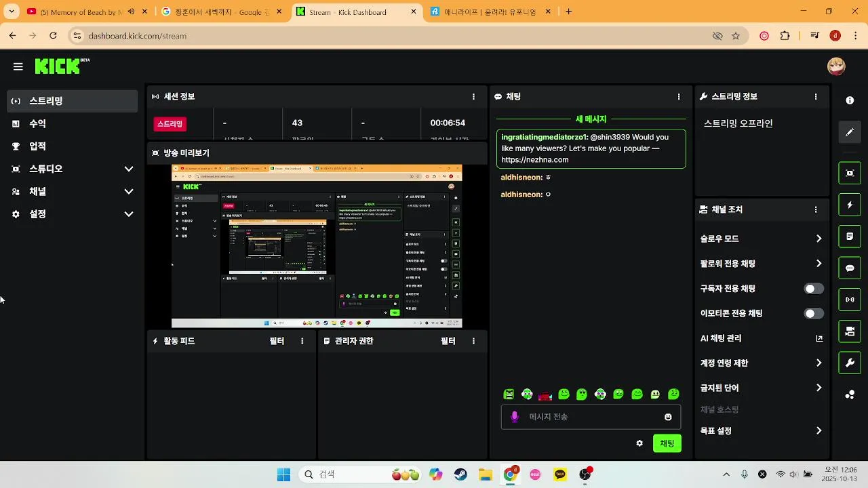Open a new browser tab with plus button

pos(568,12)
